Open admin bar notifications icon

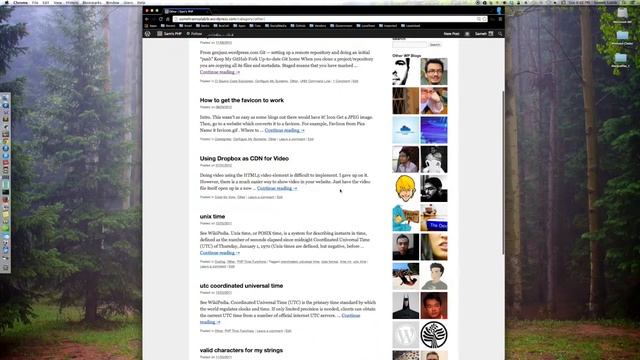[x=467, y=34]
